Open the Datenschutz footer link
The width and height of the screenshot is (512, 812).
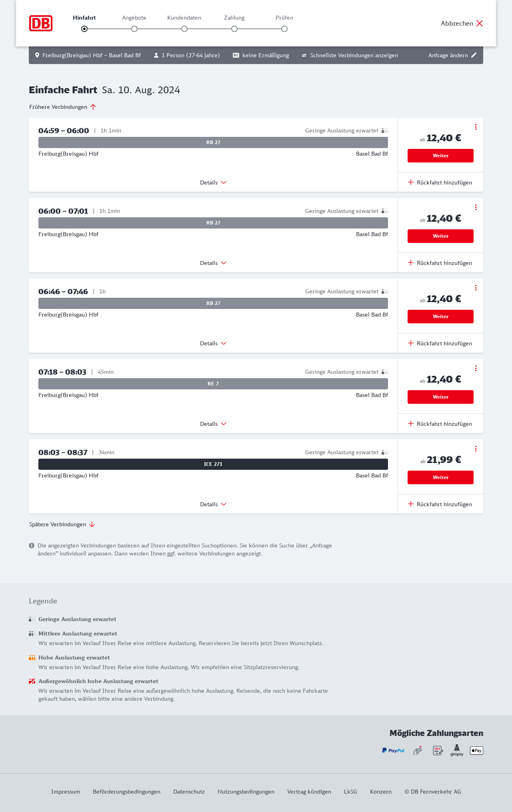click(x=189, y=792)
